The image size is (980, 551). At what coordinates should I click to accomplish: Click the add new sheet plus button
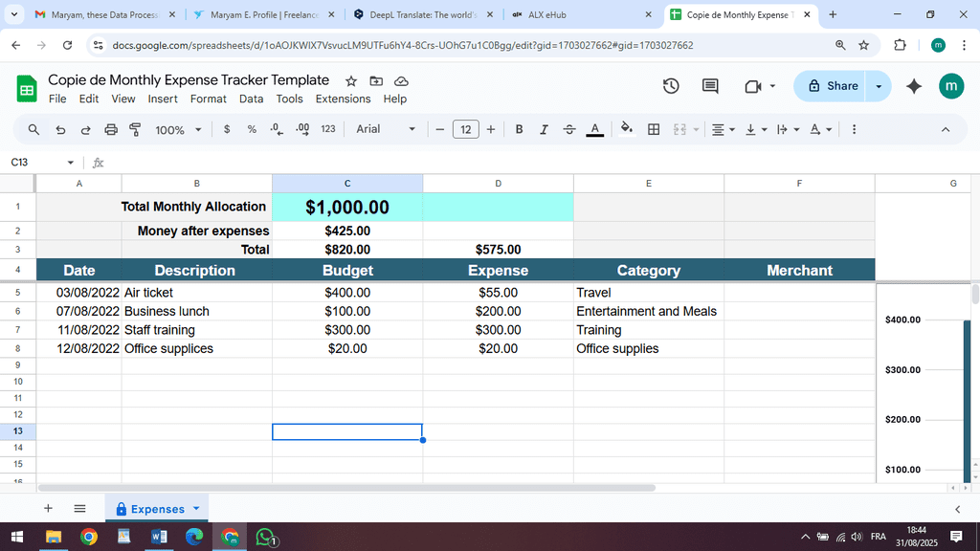pyautogui.click(x=48, y=509)
